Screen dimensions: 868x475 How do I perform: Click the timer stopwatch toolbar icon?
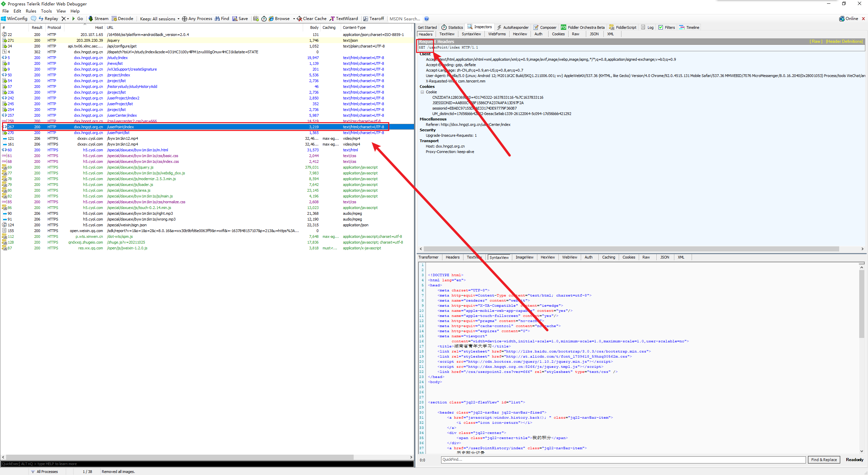pos(264,19)
